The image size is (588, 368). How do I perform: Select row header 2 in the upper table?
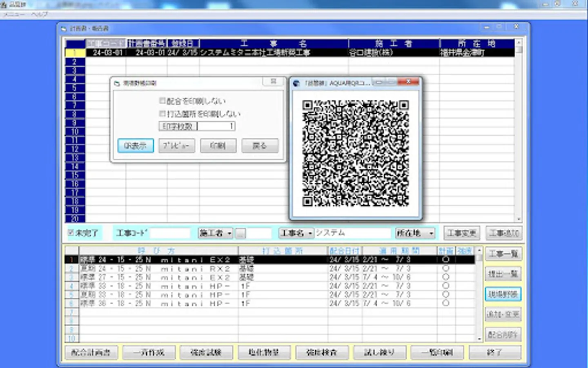coord(75,62)
